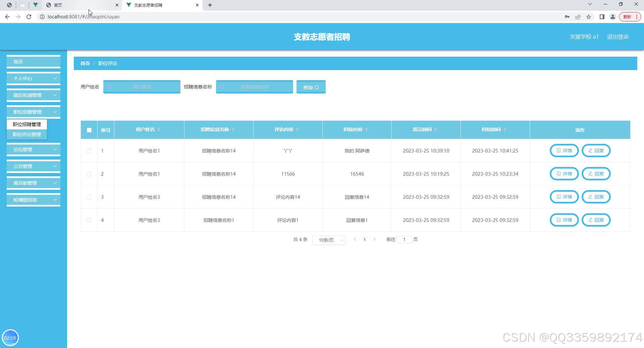Open 首页 in the sidebar
Viewport: 644px width, 348px height.
[x=34, y=62]
